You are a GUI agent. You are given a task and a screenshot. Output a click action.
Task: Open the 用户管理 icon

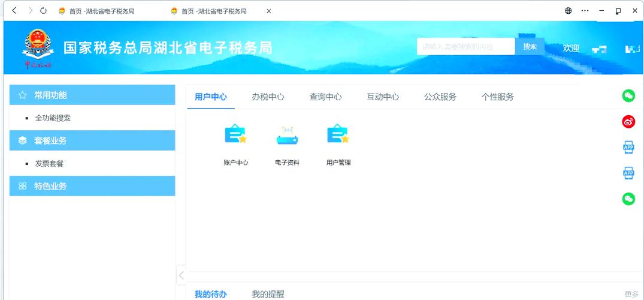point(338,134)
